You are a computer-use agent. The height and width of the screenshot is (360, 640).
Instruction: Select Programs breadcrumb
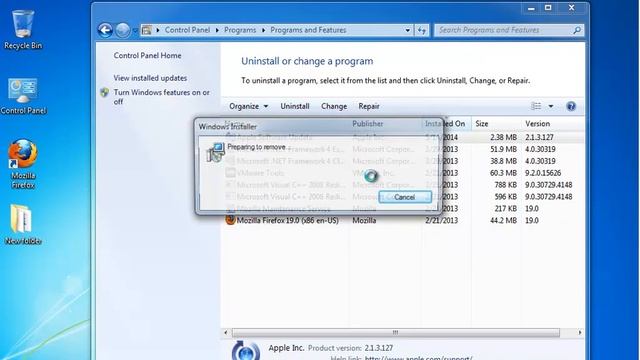pos(240,30)
